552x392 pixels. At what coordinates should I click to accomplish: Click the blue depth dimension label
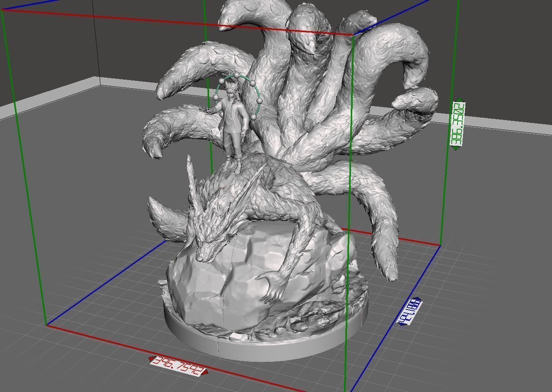[x=410, y=311]
